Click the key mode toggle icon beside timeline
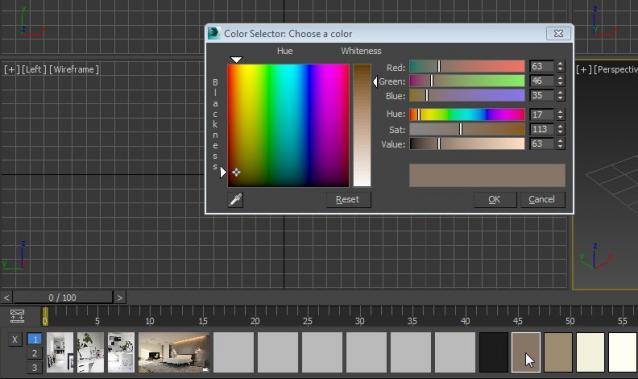This screenshot has height=379, width=638. [17, 316]
